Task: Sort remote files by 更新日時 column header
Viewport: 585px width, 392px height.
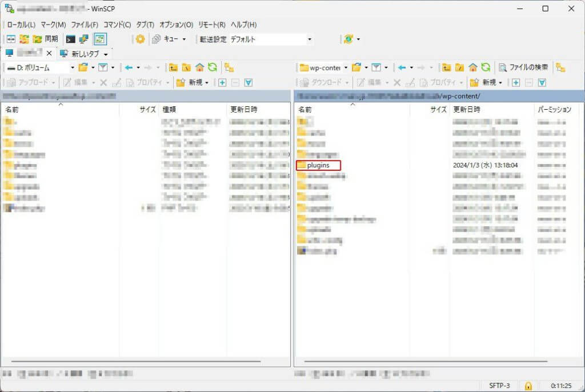Action: (466, 109)
